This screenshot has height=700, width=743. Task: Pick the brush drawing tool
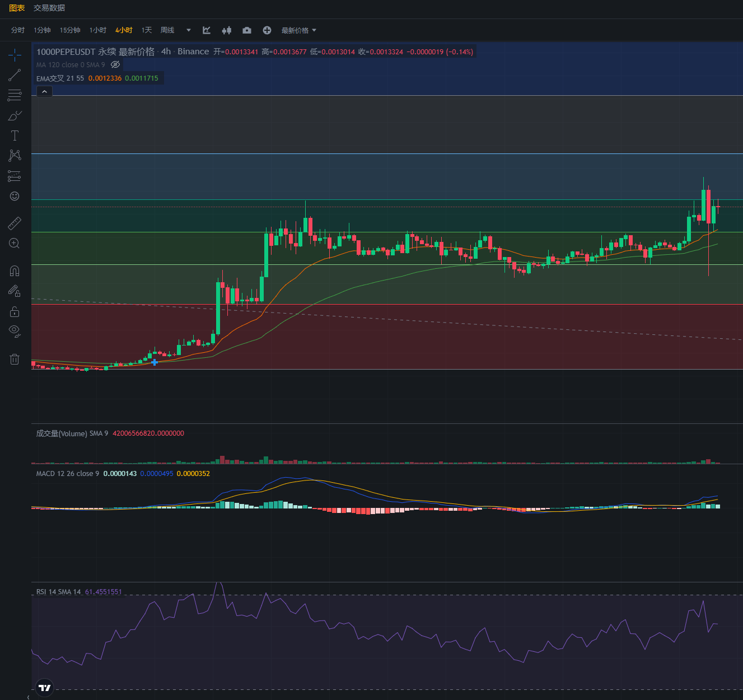click(x=15, y=116)
